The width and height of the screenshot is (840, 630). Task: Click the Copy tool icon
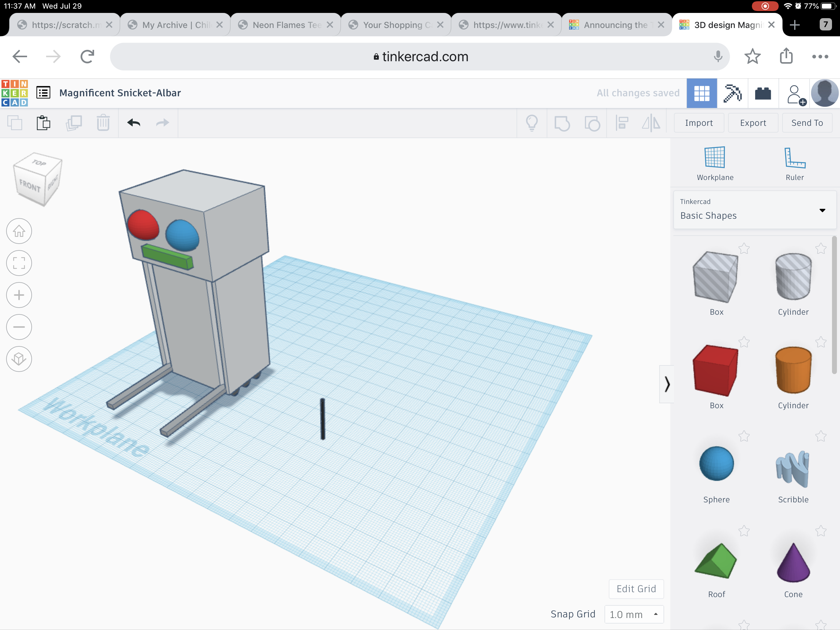point(15,123)
